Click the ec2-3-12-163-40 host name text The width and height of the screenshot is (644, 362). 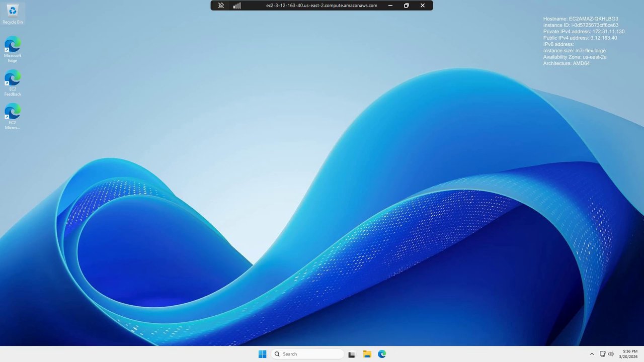click(321, 6)
